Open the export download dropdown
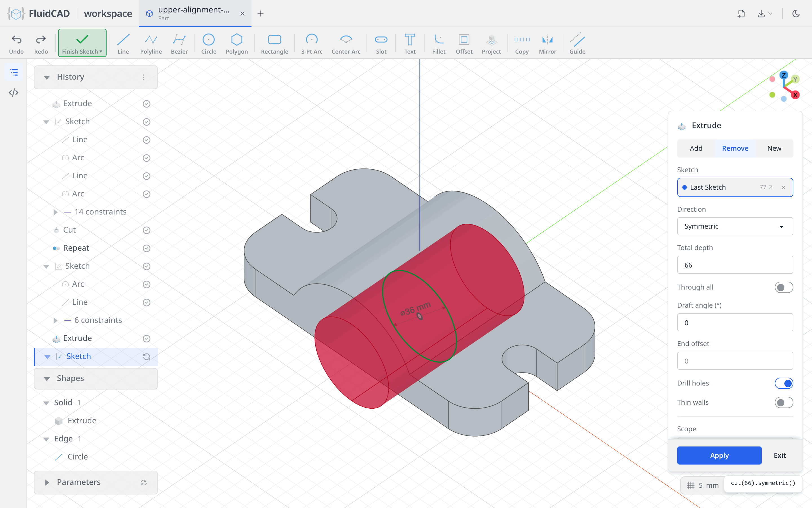 pyautogui.click(x=765, y=14)
